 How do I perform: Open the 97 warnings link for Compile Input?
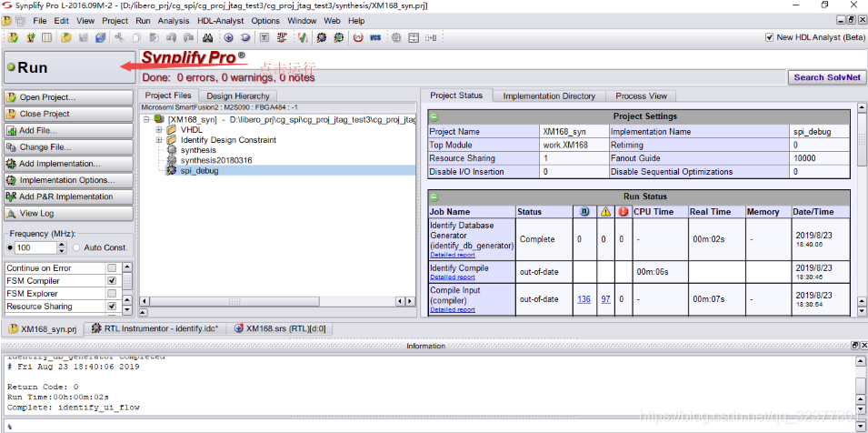605,299
